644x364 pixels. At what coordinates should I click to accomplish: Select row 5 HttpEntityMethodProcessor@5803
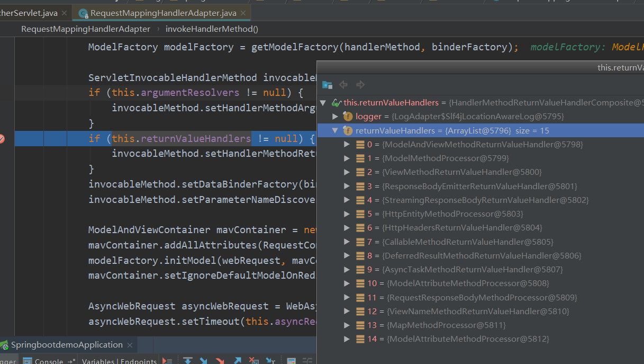pos(480,214)
